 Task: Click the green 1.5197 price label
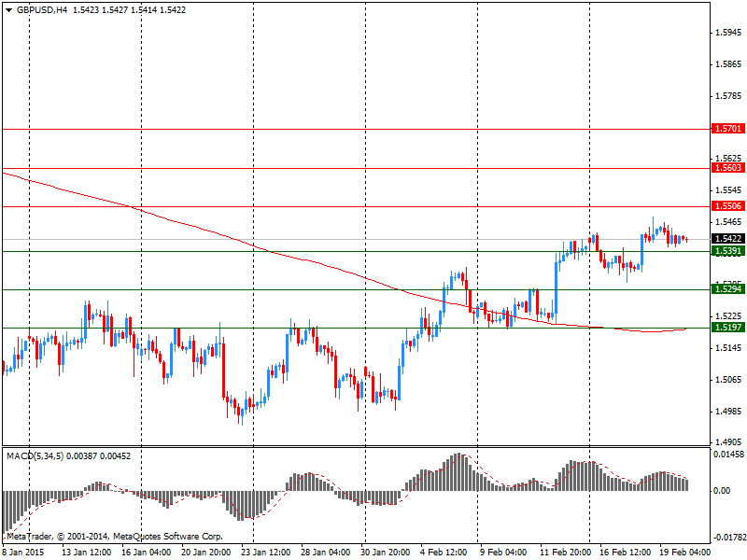click(728, 328)
